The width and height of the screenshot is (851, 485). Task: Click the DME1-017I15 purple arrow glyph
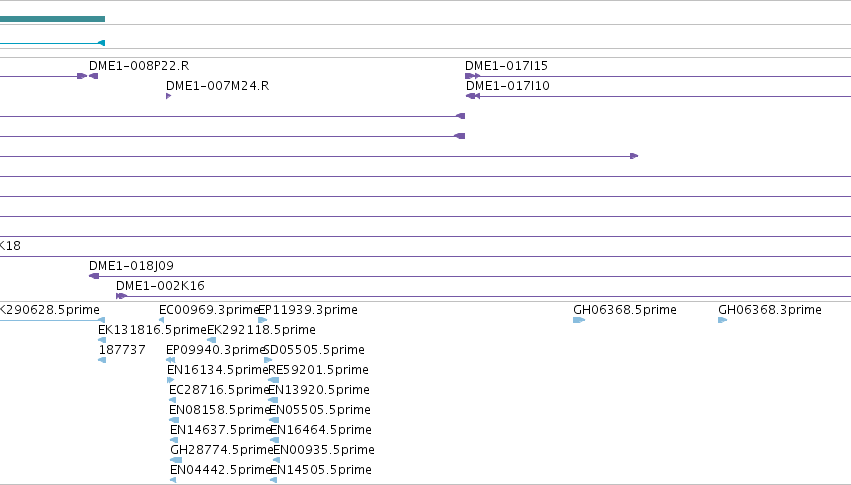[x=472, y=76]
